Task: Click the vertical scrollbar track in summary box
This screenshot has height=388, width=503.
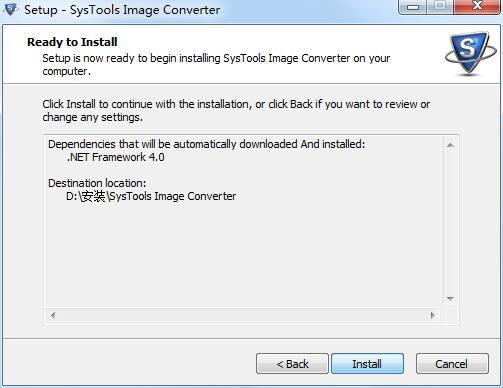Action: (x=450, y=222)
